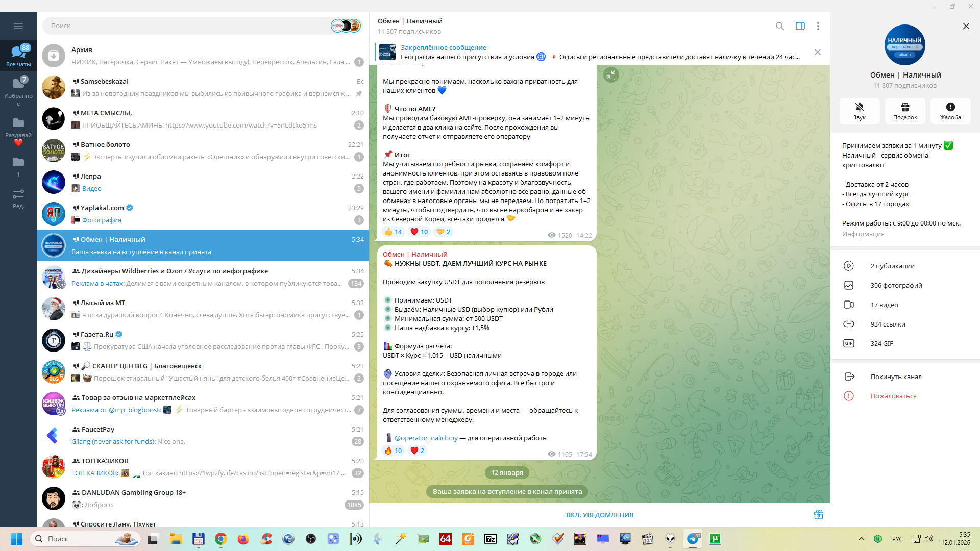Image resolution: width=980 pixels, height=551 pixels.
Task: Enable notifications via ВКЛ. УВЕДОМЛЕНИЯ
Action: (599, 515)
